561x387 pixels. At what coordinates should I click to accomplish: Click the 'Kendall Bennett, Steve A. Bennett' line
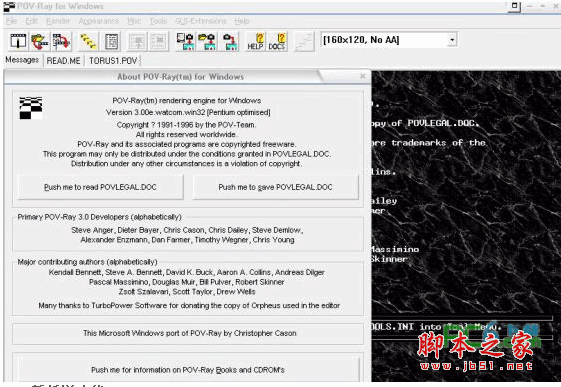tap(187, 273)
